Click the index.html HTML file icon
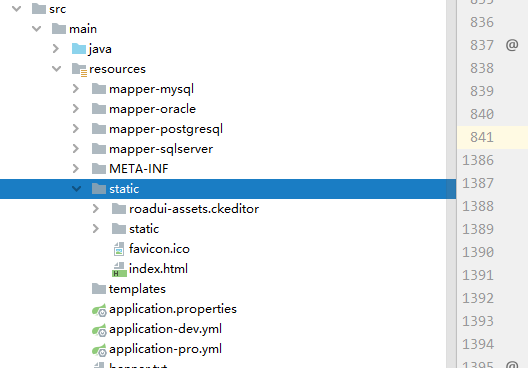This screenshot has width=528, height=368. [119, 269]
